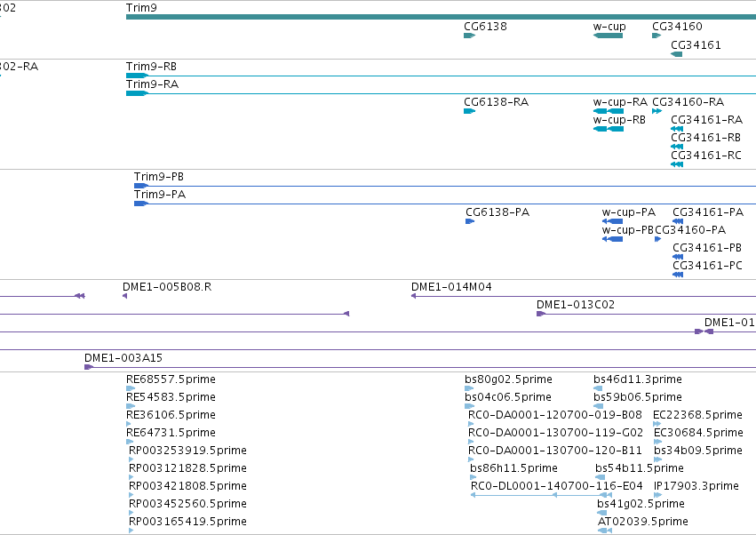Select the bs86h11.5prime EST glyph
The height and width of the screenshot is (535, 756).
click(x=473, y=477)
